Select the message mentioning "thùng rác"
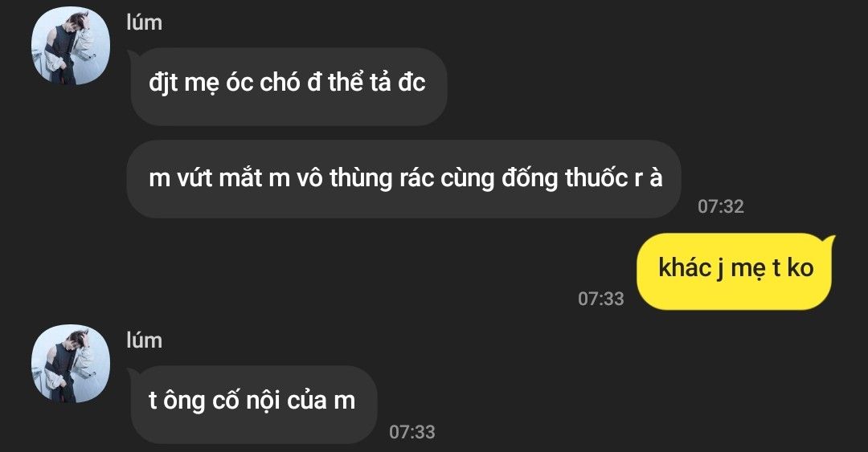 (404, 179)
